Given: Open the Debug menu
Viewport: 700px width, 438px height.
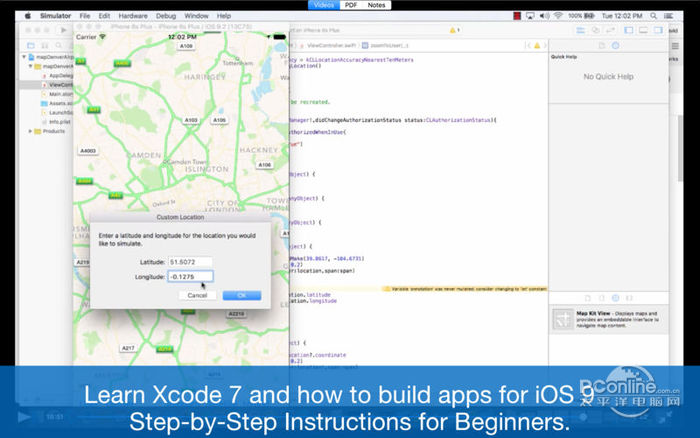Looking at the screenshot, I should [x=166, y=16].
